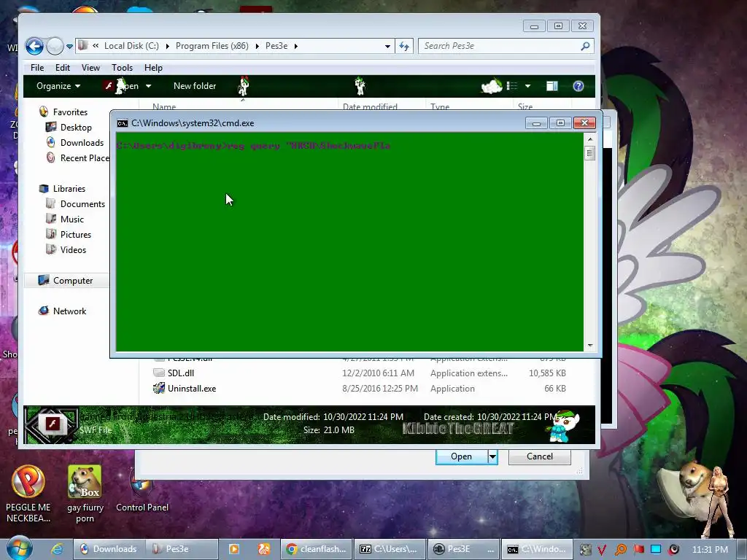
Task: Expand the address bar history dropdown
Action: [x=387, y=46]
